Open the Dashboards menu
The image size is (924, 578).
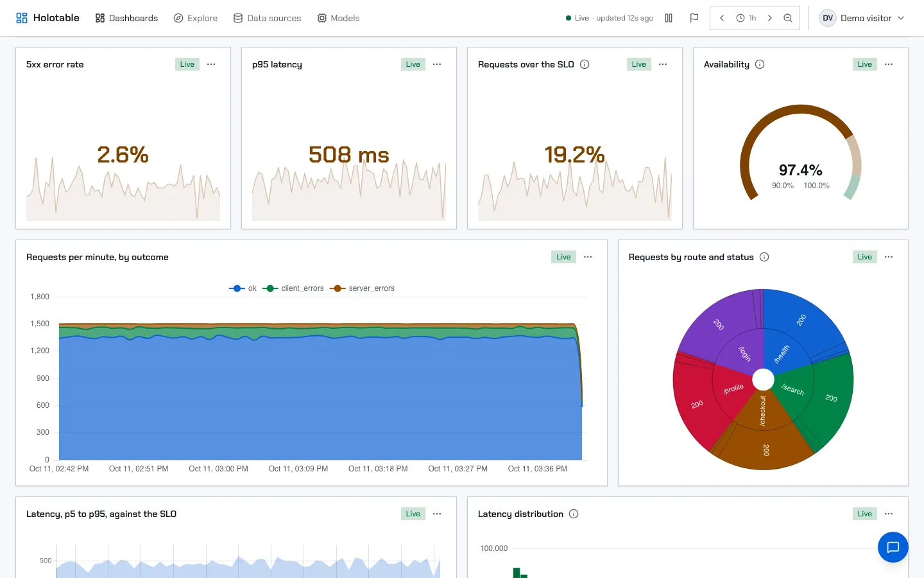click(126, 18)
